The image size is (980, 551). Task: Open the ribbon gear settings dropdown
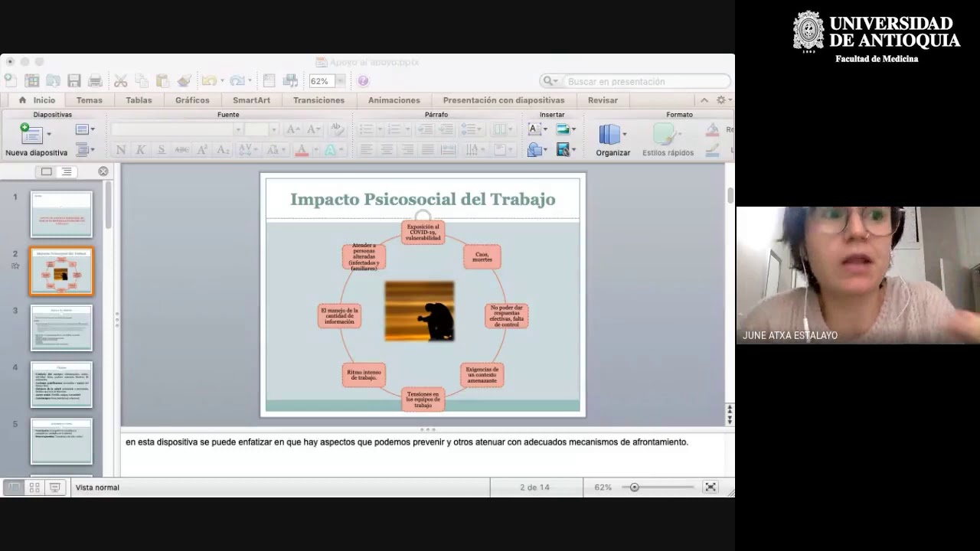723,100
